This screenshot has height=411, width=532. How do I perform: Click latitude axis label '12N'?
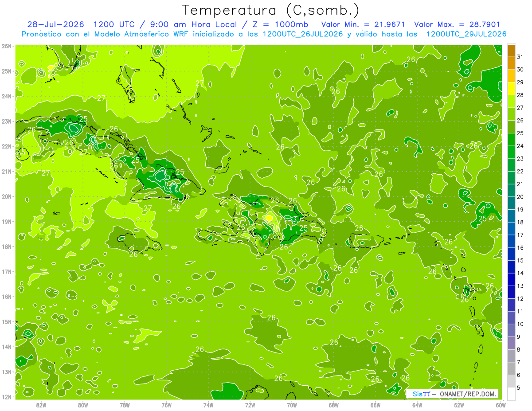click(7, 397)
